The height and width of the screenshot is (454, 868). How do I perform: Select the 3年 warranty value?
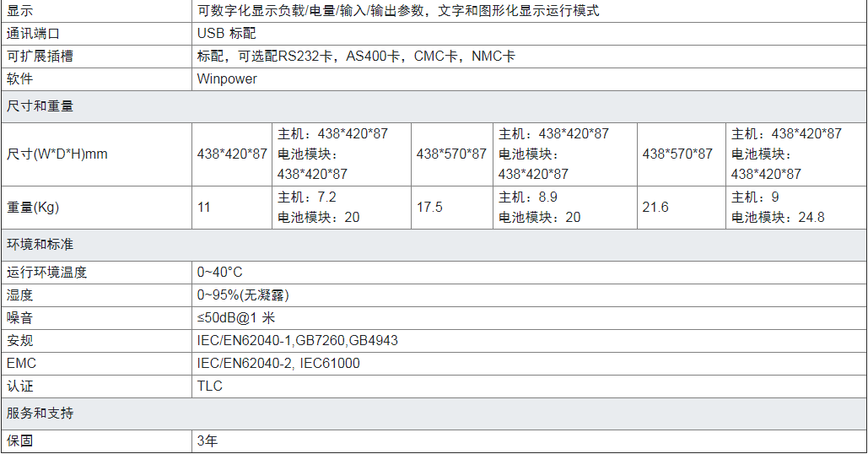pyautogui.click(x=207, y=440)
